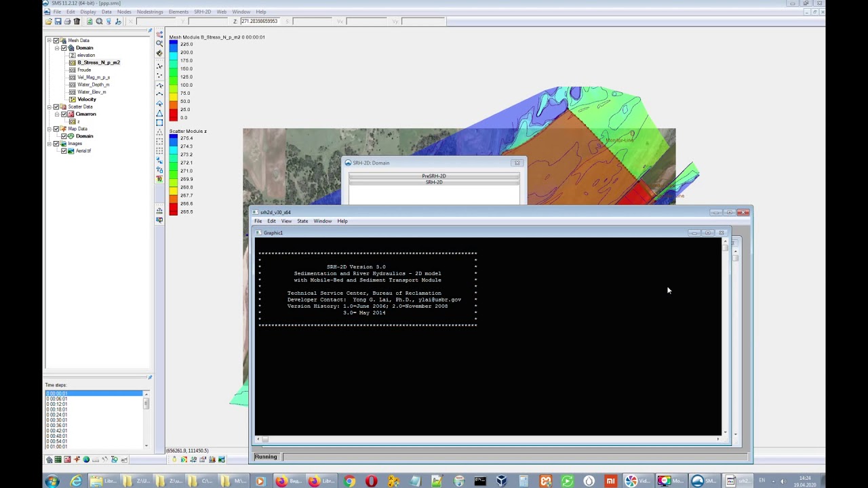
Task: Open Internet Explorer from taskbar
Action: click(76, 481)
